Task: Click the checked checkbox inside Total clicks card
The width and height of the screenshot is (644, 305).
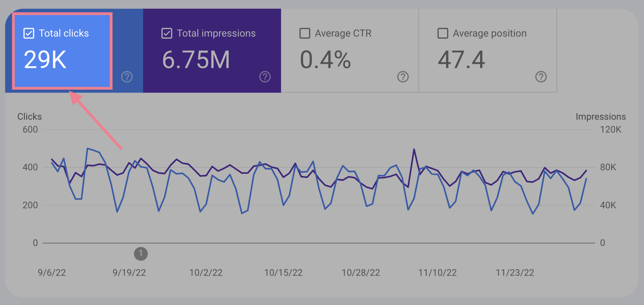Action: tap(28, 33)
